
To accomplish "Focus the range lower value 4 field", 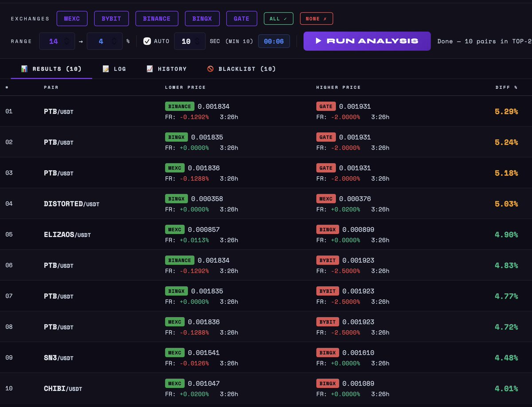I will click(102, 41).
